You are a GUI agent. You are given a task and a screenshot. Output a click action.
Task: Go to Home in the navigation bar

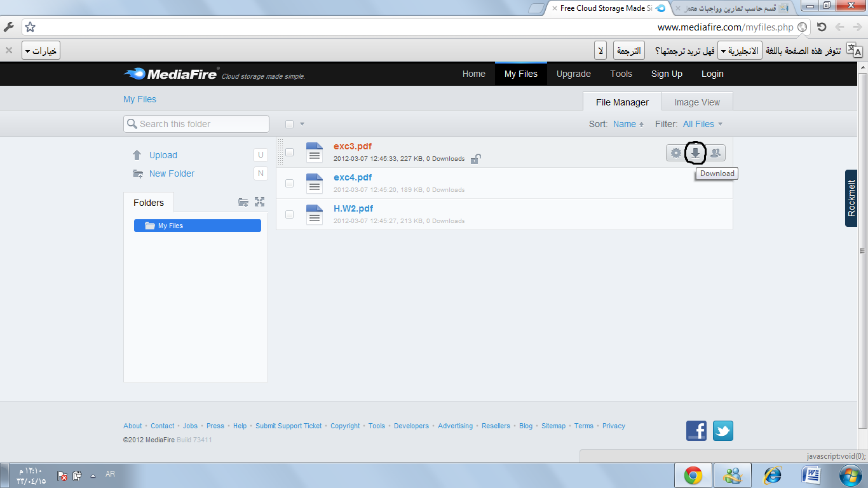474,74
